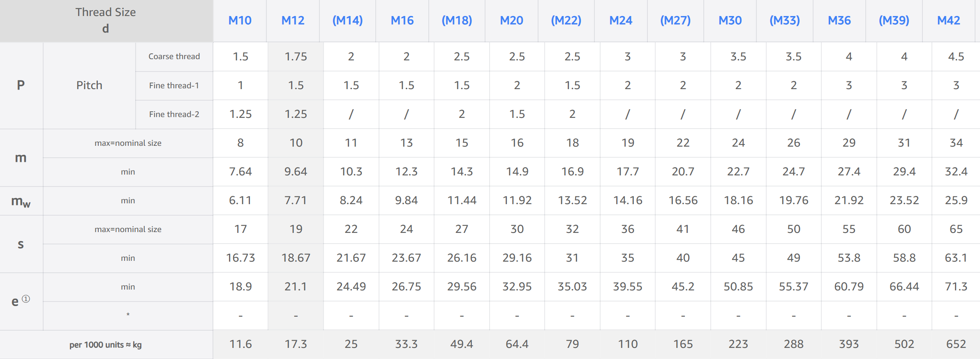Click the M42 thread size link

click(x=948, y=21)
